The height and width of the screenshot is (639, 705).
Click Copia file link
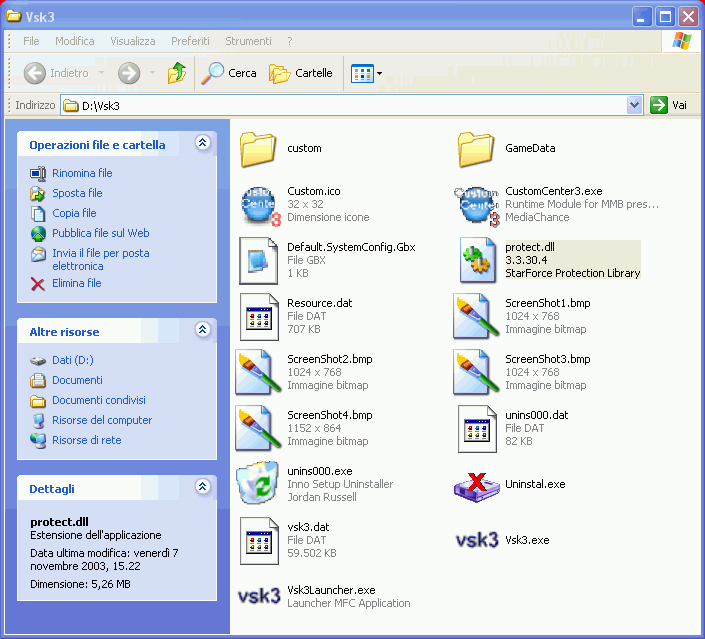click(x=74, y=213)
